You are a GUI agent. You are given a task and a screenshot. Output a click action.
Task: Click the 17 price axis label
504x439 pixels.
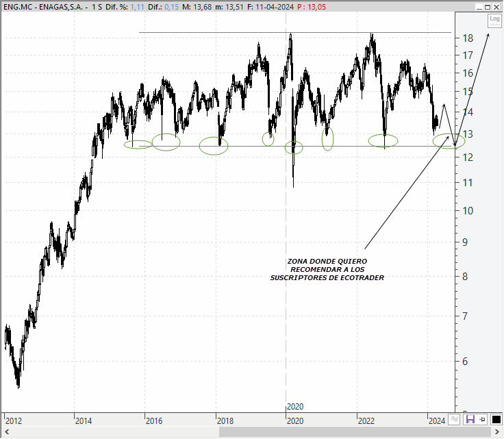[468, 55]
